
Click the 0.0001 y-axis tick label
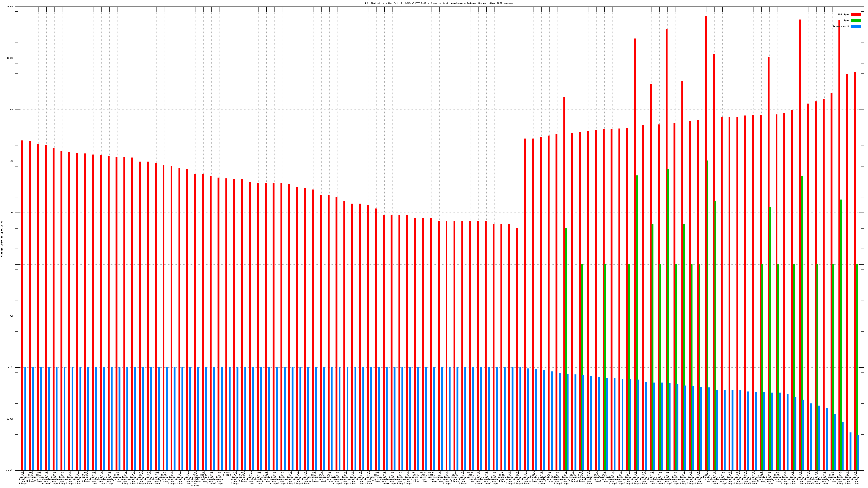click(10, 471)
